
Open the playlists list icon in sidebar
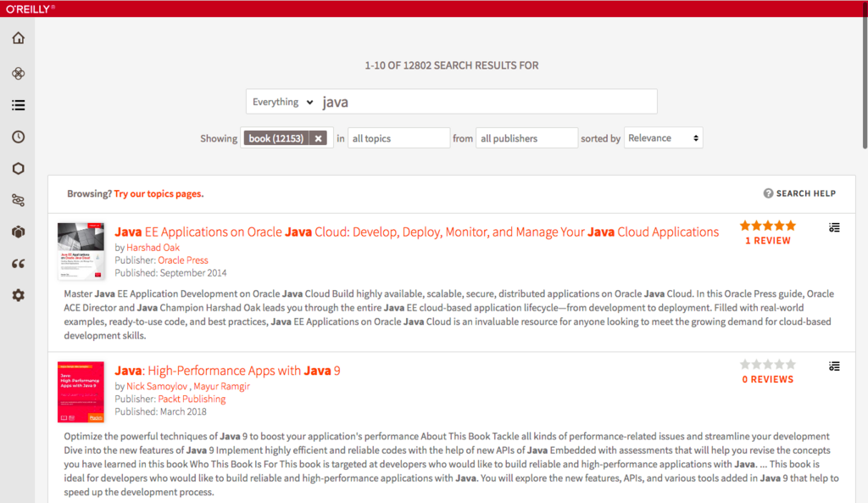pos(19,105)
